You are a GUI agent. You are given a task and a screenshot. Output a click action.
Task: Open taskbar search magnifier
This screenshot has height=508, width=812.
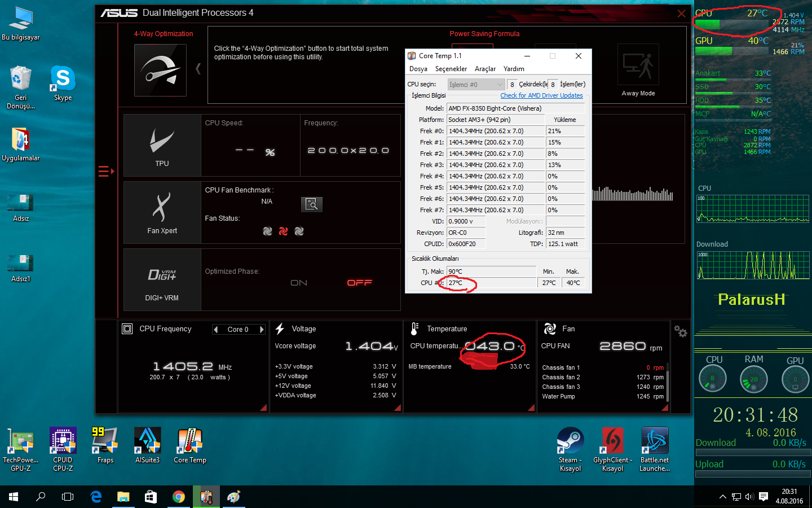41,497
